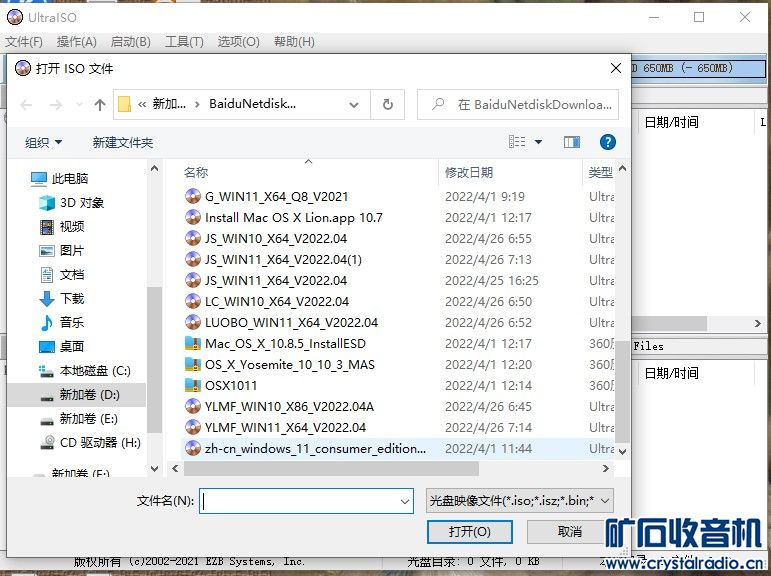
Task: Click 2022/4/25 16:25 date cell
Action: 492,281
